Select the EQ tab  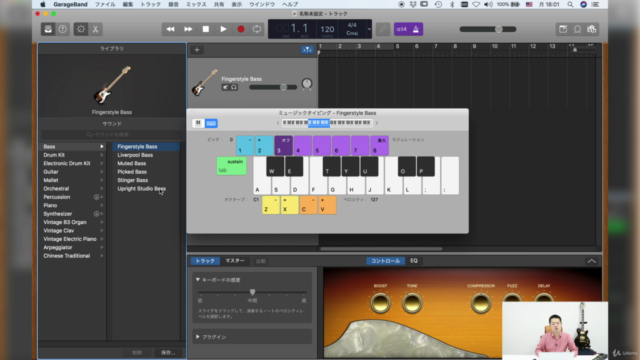[414, 261]
